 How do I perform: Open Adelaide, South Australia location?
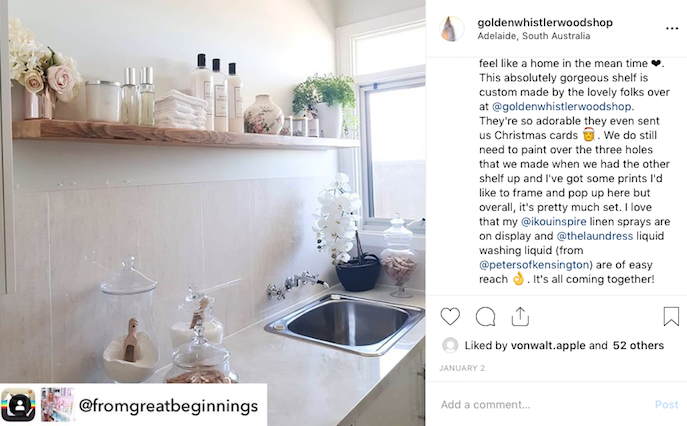click(534, 36)
